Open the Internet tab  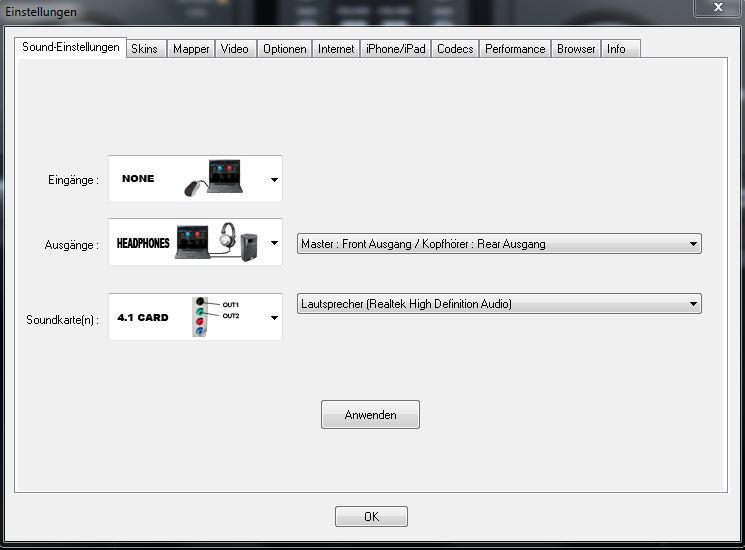(336, 49)
